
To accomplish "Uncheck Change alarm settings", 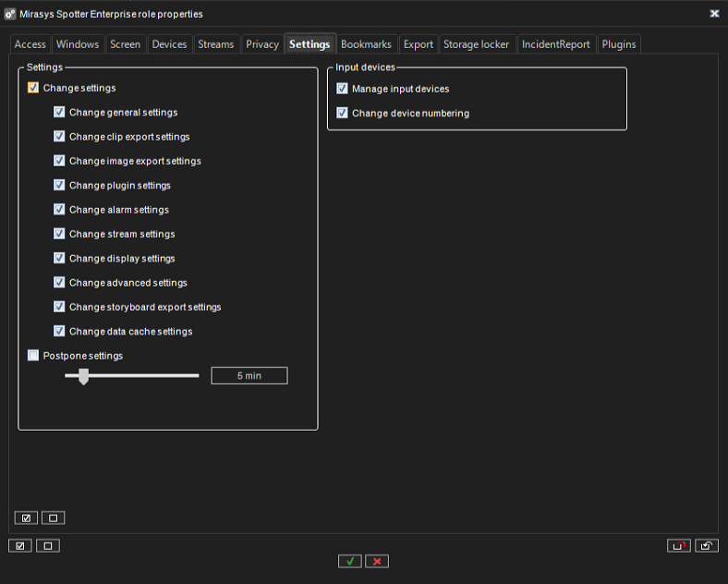I will point(60,210).
